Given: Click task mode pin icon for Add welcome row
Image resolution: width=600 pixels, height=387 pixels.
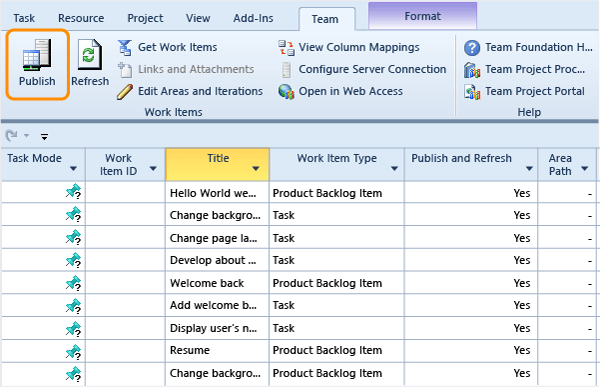Looking at the screenshot, I should tap(73, 306).
